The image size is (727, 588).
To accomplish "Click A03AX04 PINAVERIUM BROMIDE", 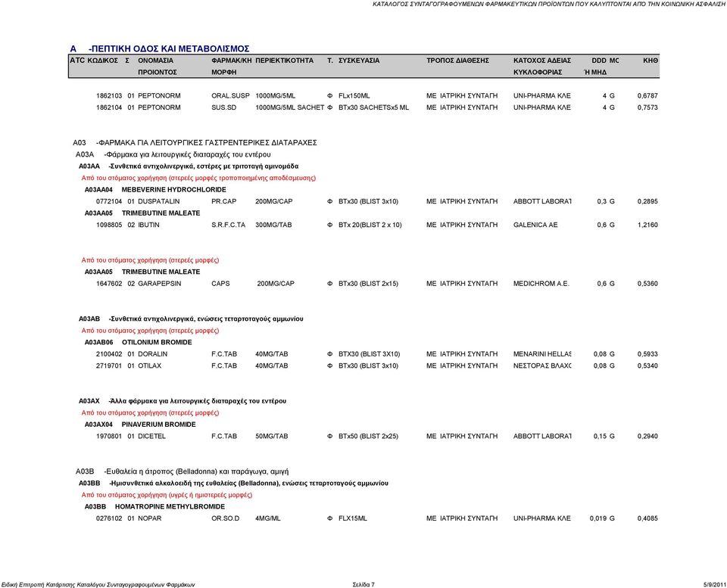I will (x=140, y=425).
